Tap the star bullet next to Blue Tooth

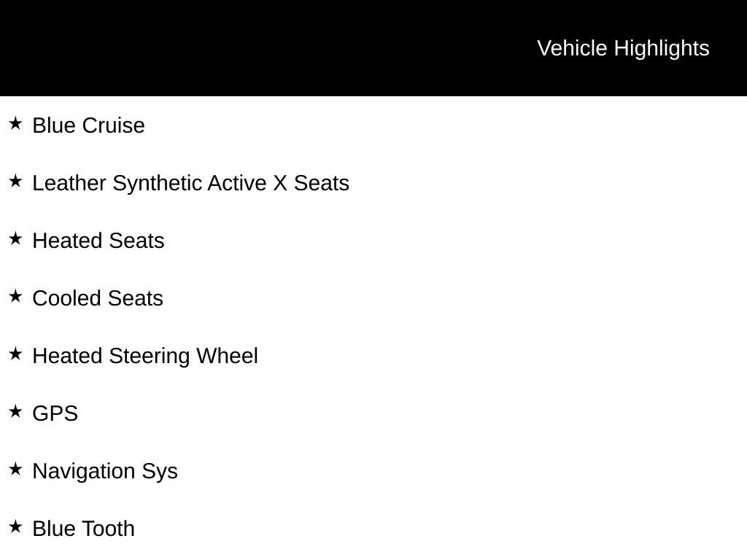click(x=15, y=526)
